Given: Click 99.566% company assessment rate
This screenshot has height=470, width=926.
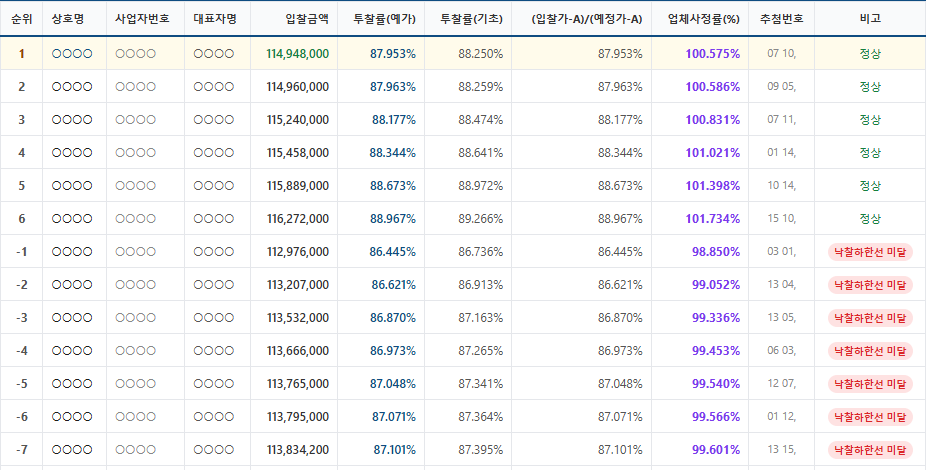Looking at the screenshot, I should (716, 417).
